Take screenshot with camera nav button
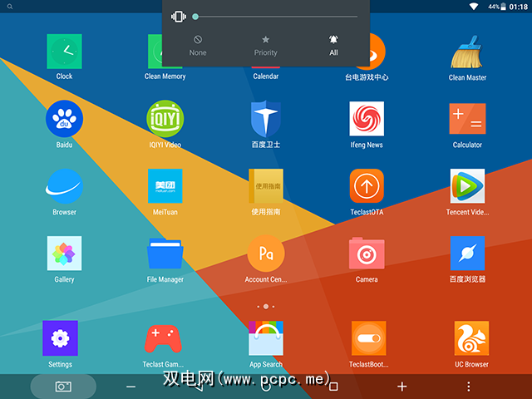532x399 pixels. pos(63,387)
